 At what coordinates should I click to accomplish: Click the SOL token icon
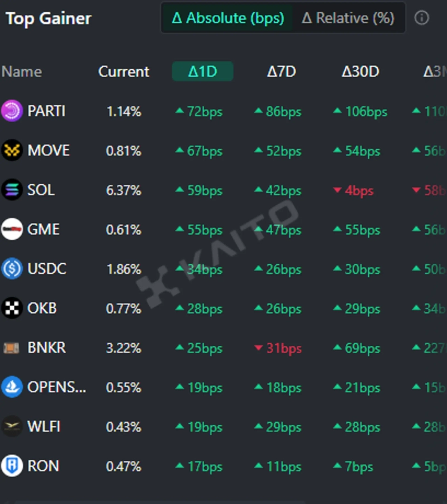pyautogui.click(x=12, y=190)
